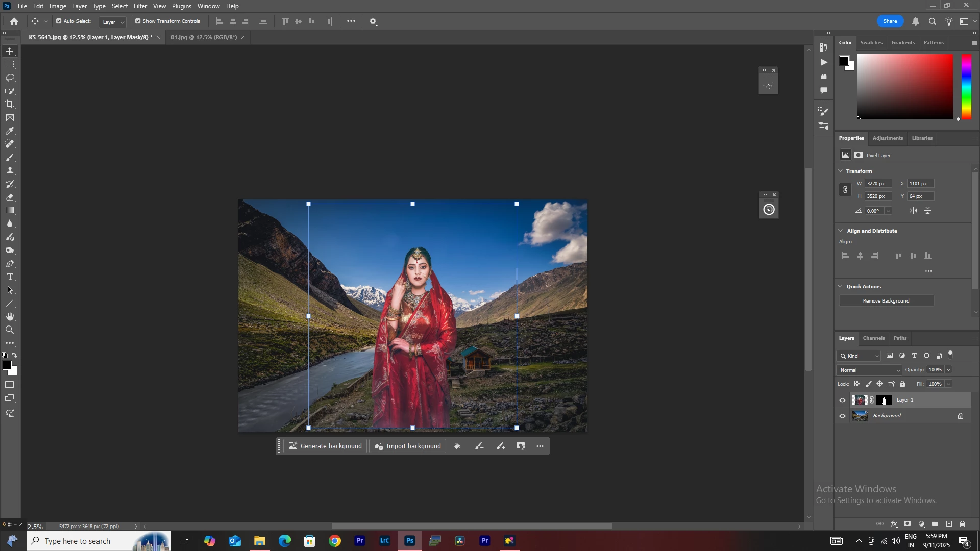The height and width of the screenshot is (551, 980).
Task: Select the Clone Stamp tool
Action: click(x=10, y=171)
